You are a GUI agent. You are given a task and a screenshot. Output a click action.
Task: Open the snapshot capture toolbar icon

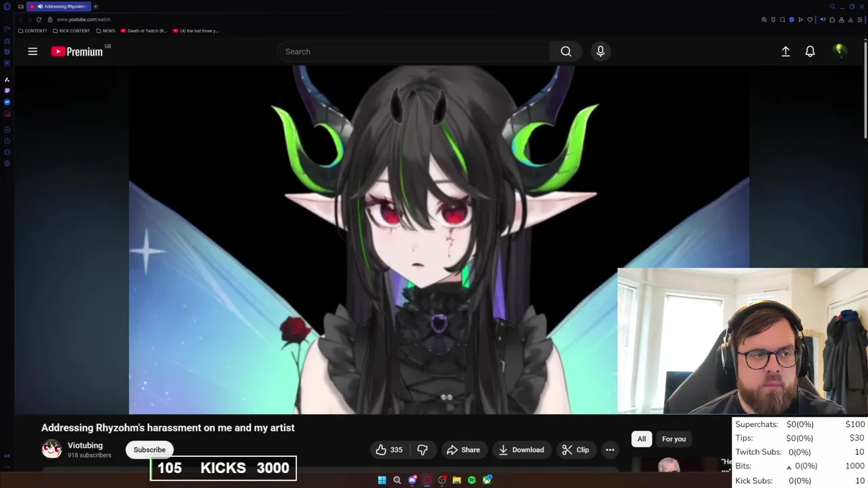(783, 20)
